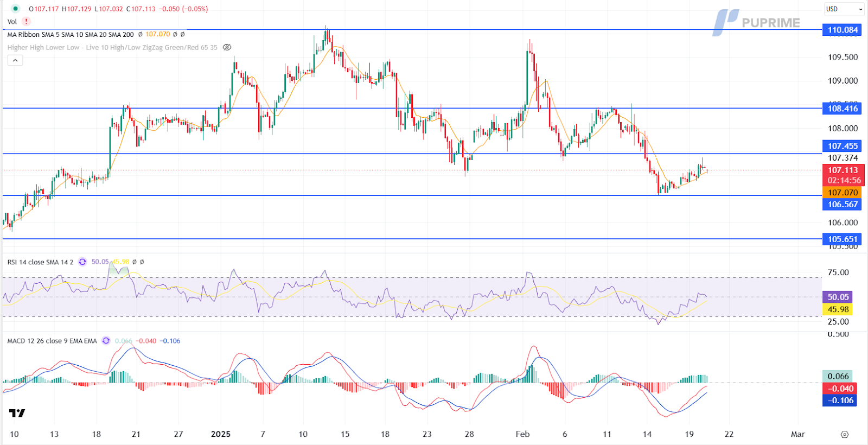Click the 11 date on time axis
This screenshot has width=868, height=445.
pos(607,434)
